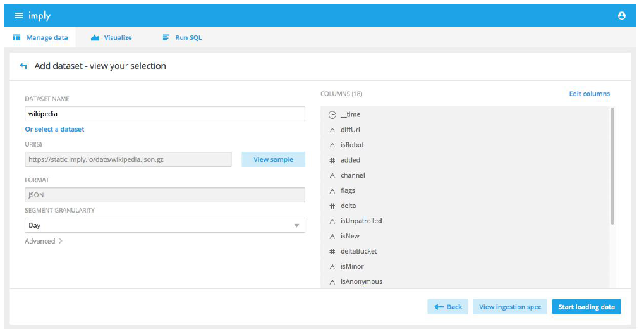Screen dimensions: 644x334
Task: Click the back arrow beside Add dataset
Action: pos(23,66)
